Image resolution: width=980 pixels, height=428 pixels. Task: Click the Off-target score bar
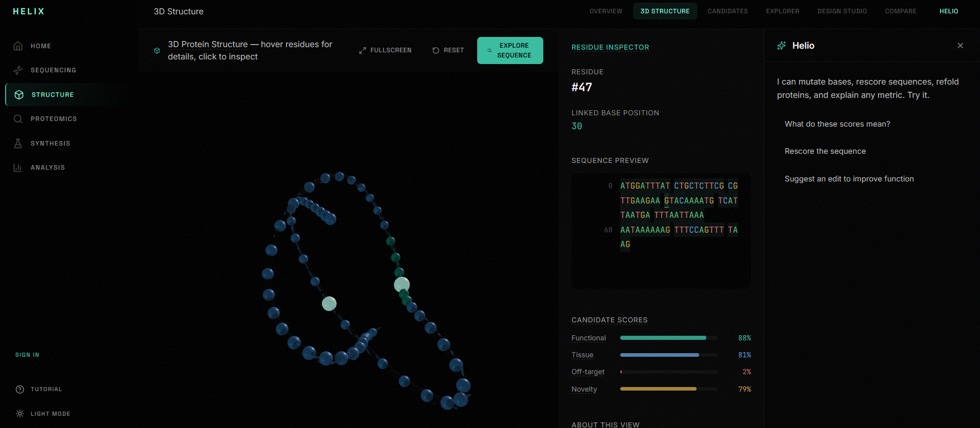click(x=668, y=372)
